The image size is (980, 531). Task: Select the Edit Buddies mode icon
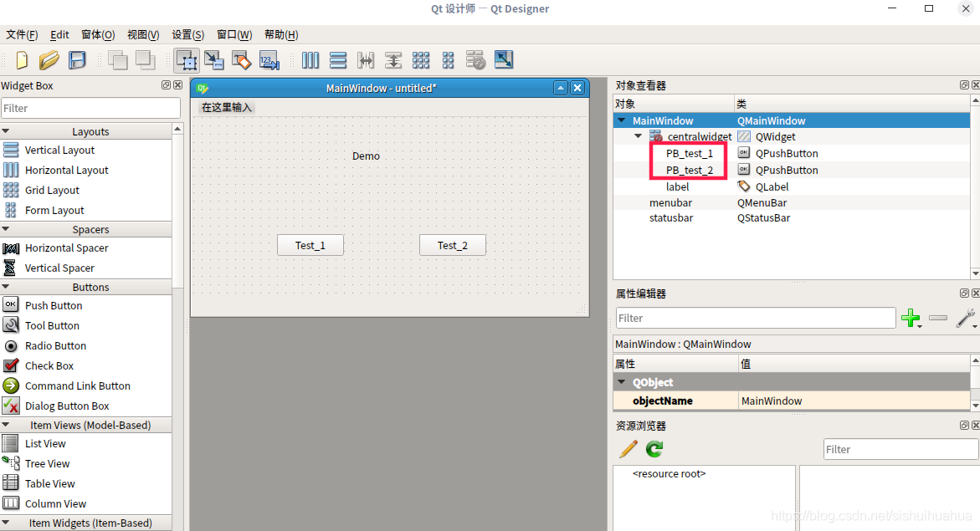point(241,60)
